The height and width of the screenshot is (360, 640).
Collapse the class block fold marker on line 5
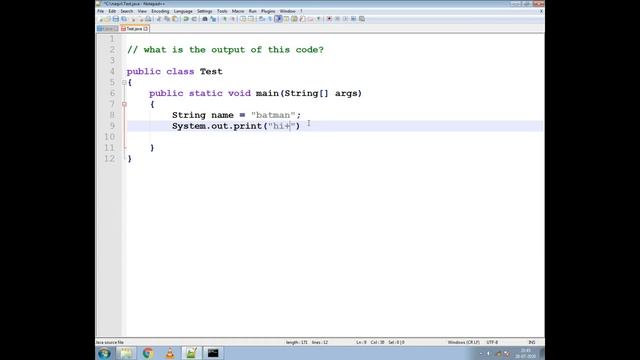click(124, 82)
